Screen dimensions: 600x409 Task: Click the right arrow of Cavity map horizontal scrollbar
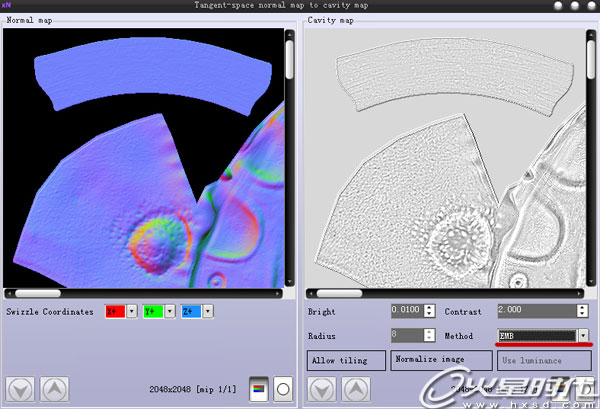coord(579,293)
